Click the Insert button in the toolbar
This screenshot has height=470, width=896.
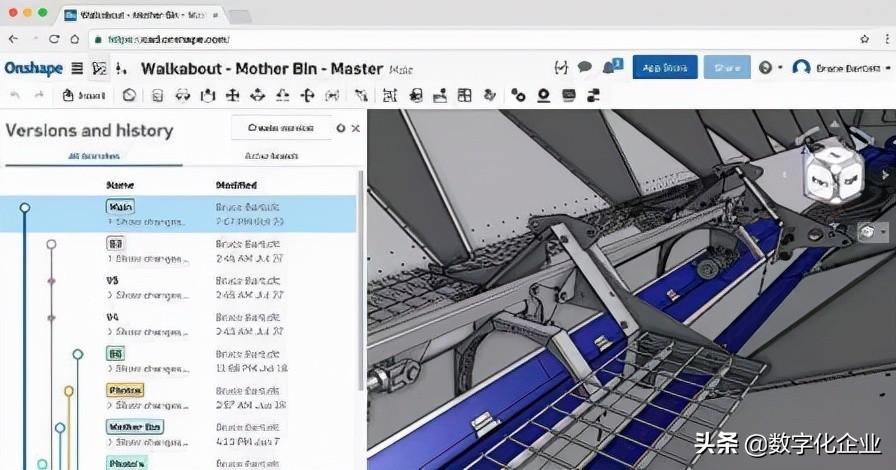point(84,95)
